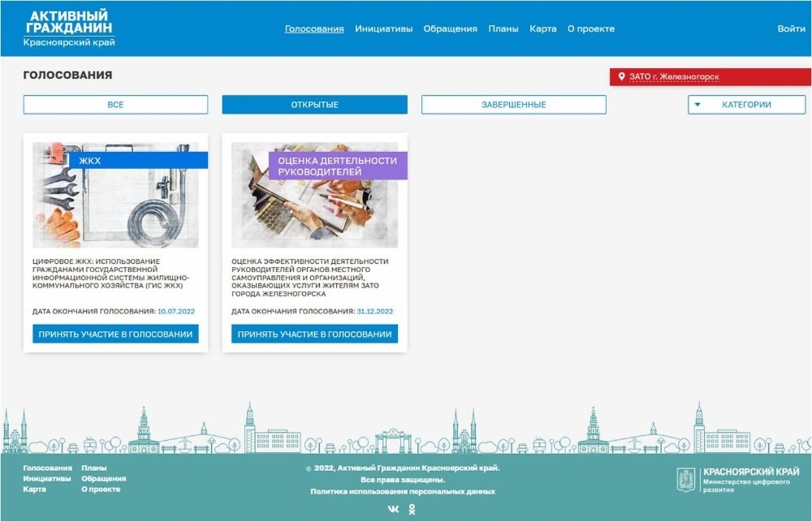This screenshot has height=522, width=812.
Task: Click the Активный Гражданин site logo
Action: [x=69, y=28]
